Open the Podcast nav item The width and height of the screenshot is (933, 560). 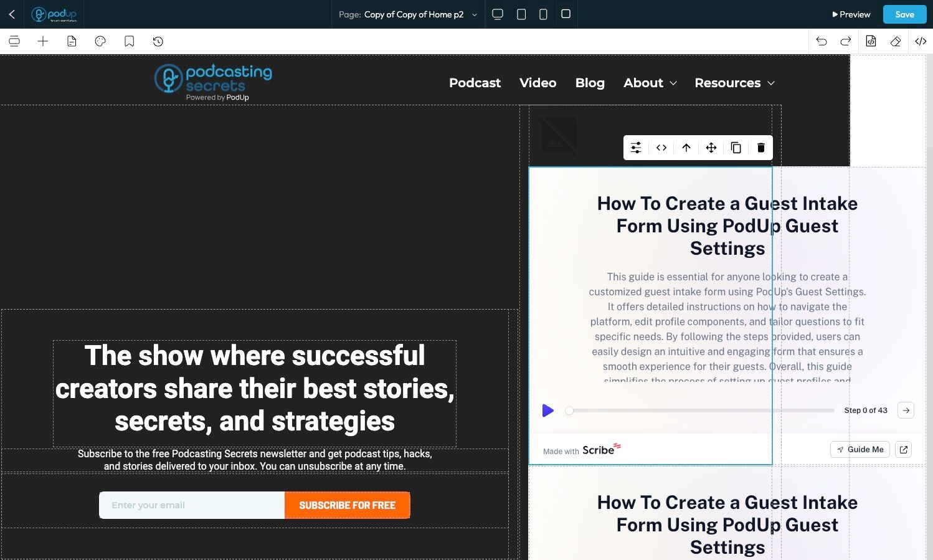coord(475,83)
